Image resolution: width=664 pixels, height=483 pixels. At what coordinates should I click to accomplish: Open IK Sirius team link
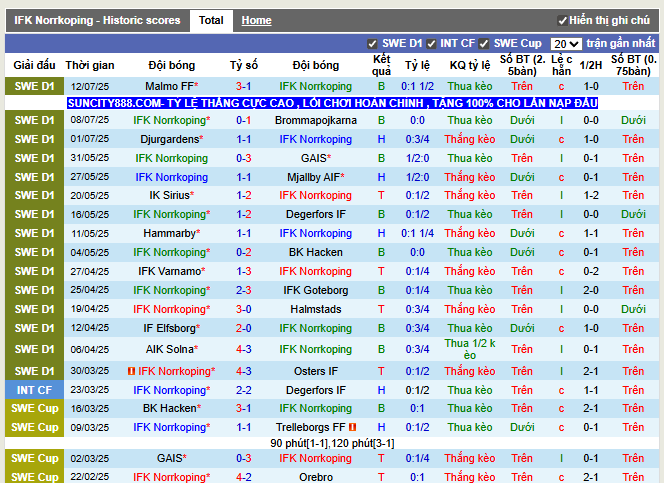(x=169, y=195)
